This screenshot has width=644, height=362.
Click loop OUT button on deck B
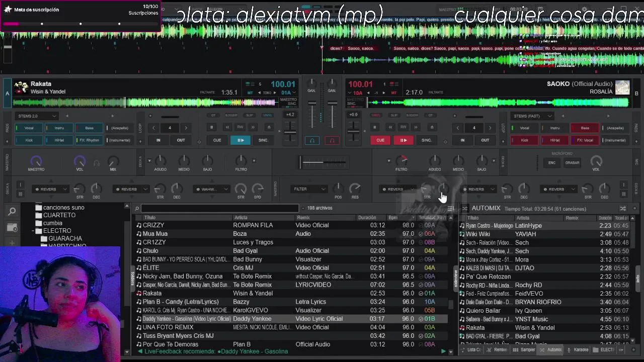pos(485,140)
